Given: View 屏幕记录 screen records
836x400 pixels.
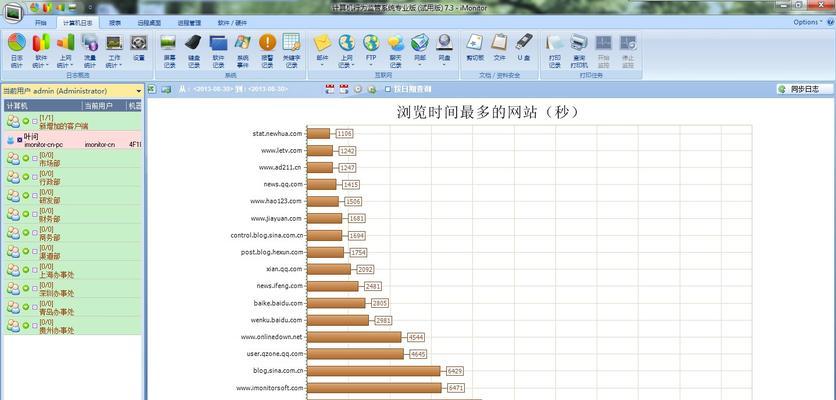Looking at the screenshot, I should [169, 51].
